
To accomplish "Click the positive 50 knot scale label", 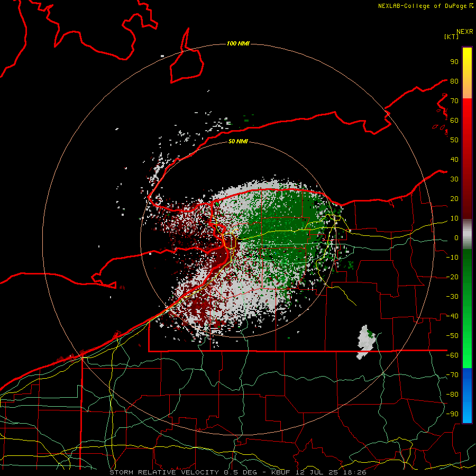I will point(454,140).
